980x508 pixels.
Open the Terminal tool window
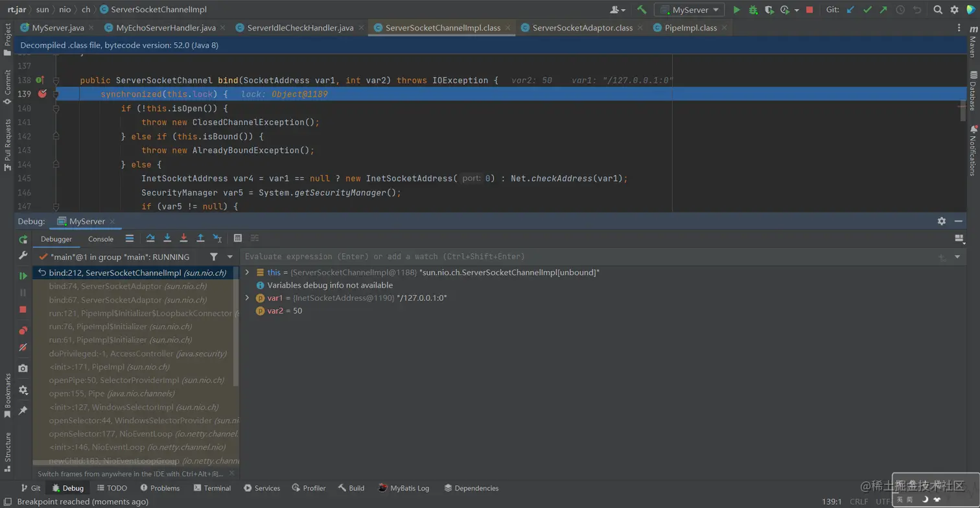point(212,489)
